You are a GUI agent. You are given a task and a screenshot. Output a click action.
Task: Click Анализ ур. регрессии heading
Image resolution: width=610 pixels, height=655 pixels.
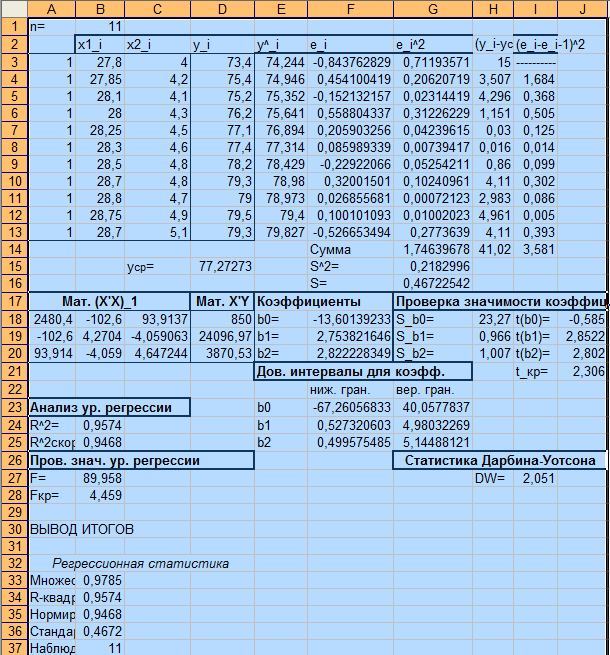(109, 407)
